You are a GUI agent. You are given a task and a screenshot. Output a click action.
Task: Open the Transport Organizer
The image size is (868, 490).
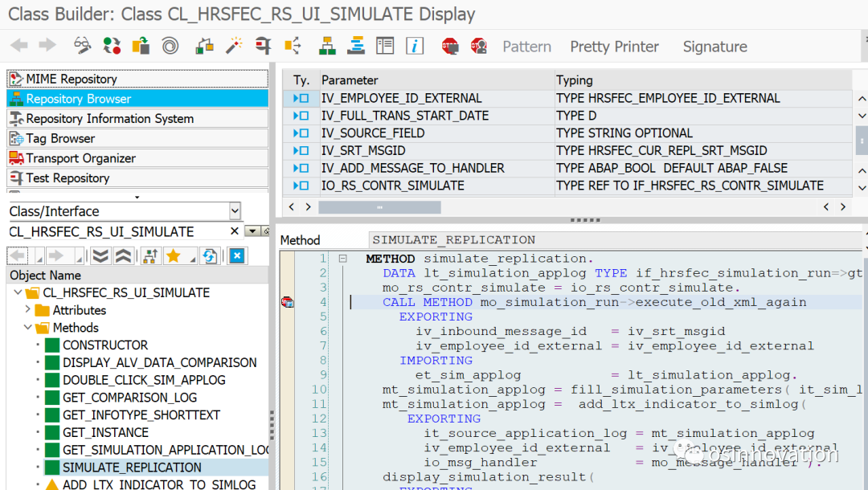pos(137,158)
